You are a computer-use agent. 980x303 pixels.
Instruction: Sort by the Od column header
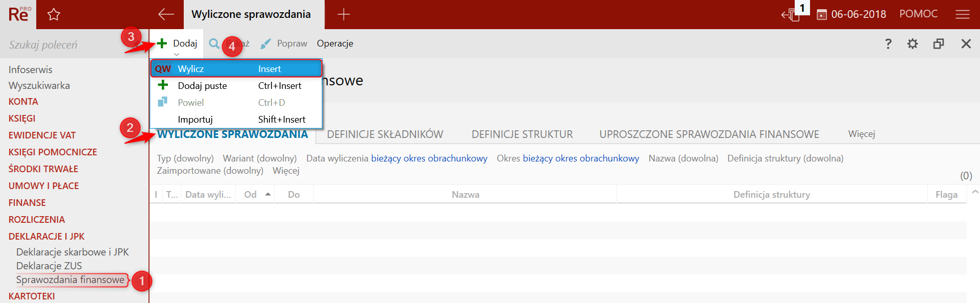tap(255, 195)
